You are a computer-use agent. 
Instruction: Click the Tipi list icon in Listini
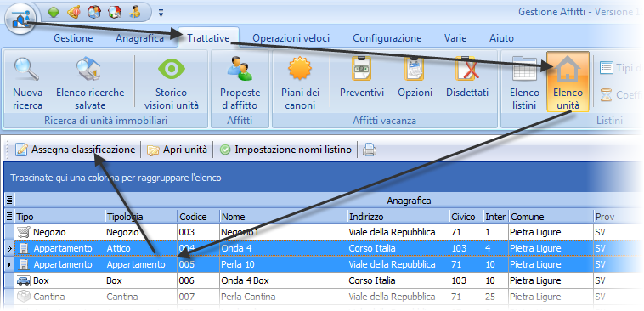click(607, 68)
